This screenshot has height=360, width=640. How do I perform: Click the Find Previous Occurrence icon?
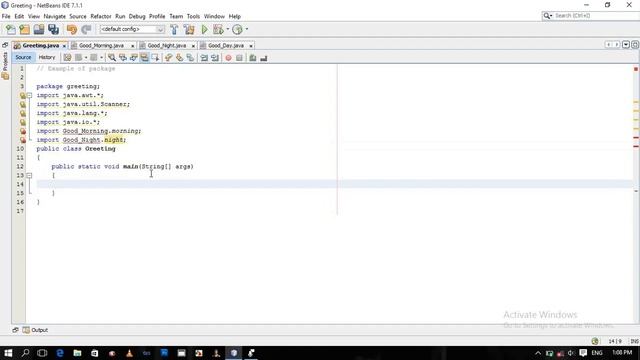(x=123, y=58)
